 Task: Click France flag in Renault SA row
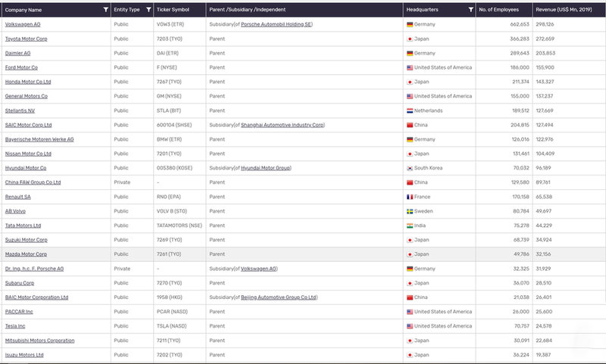(x=410, y=197)
